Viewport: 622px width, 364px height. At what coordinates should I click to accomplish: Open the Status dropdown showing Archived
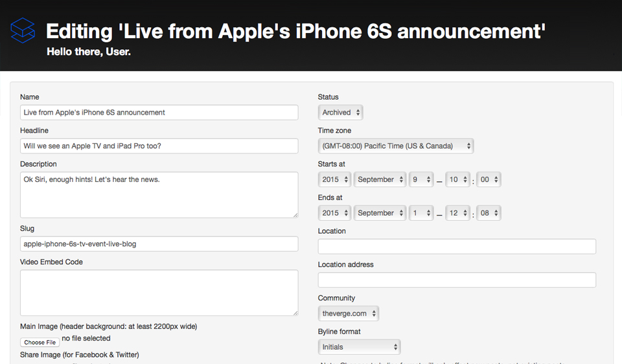coord(340,113)
